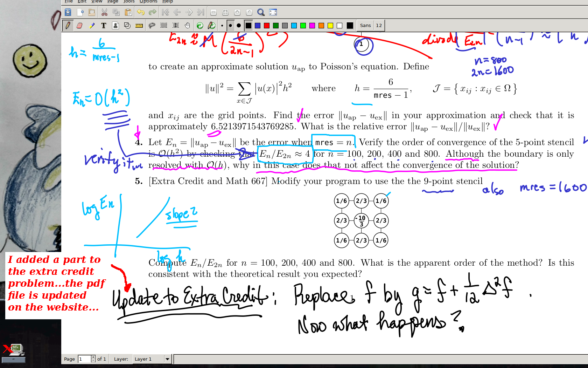Activate the Text tool
This screenshot has width=588, height=368.
click(x=104, y=26)
